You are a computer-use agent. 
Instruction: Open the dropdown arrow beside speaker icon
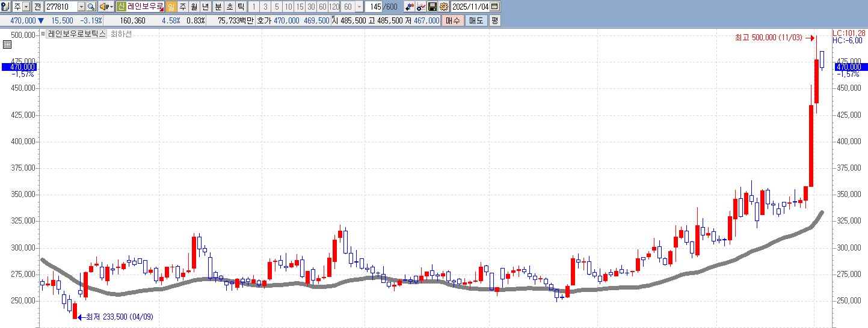tap(111, 7)
